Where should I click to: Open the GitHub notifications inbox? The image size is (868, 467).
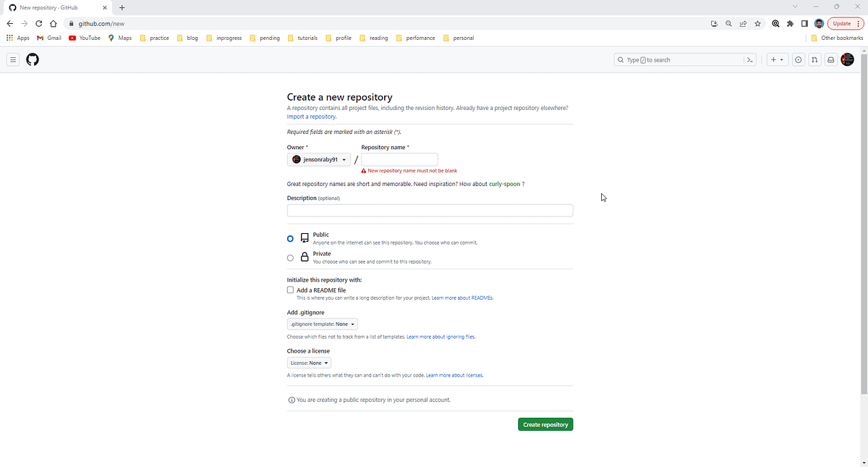[830, 59]
